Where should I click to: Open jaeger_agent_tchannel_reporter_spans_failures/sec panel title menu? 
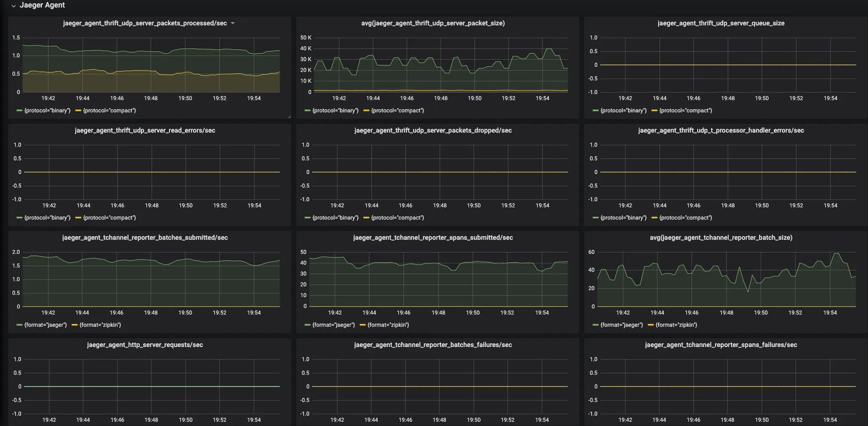(x=721, y=345)
